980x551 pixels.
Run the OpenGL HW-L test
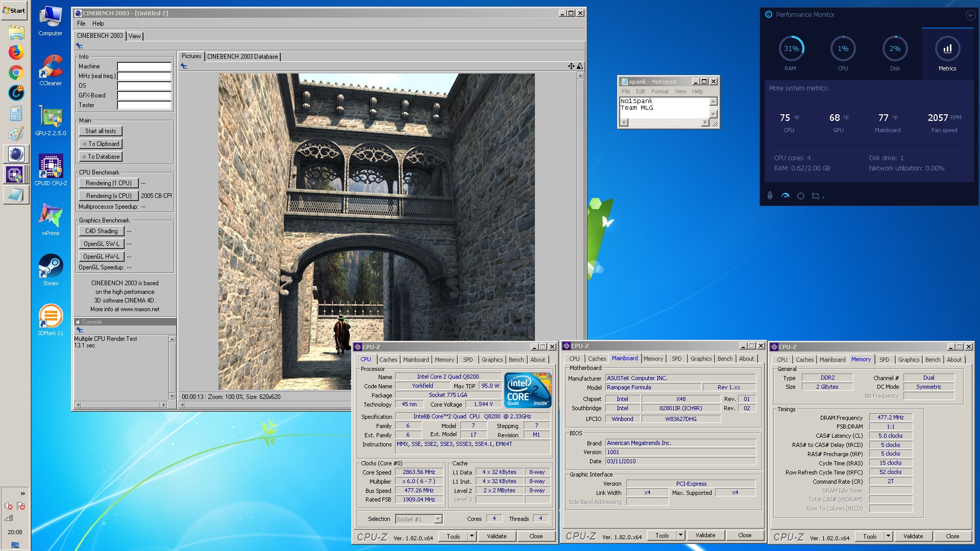(x=102, y=257)
